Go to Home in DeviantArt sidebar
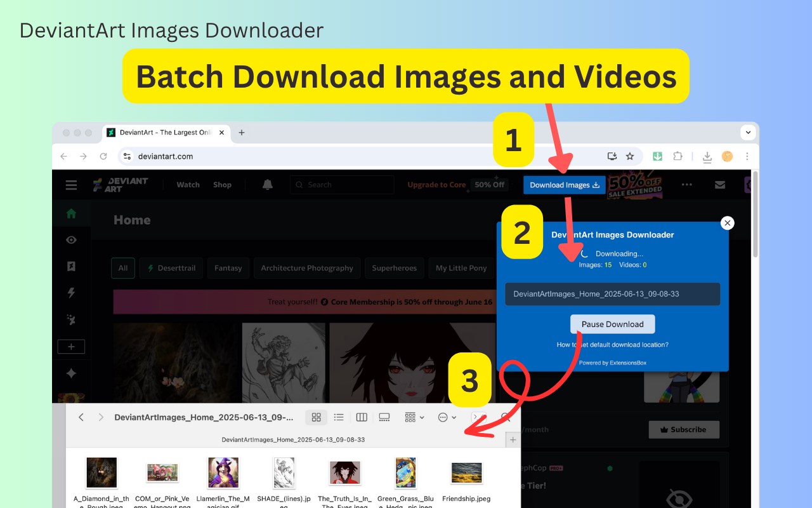 pyautogui.click(x=71, y=214)
